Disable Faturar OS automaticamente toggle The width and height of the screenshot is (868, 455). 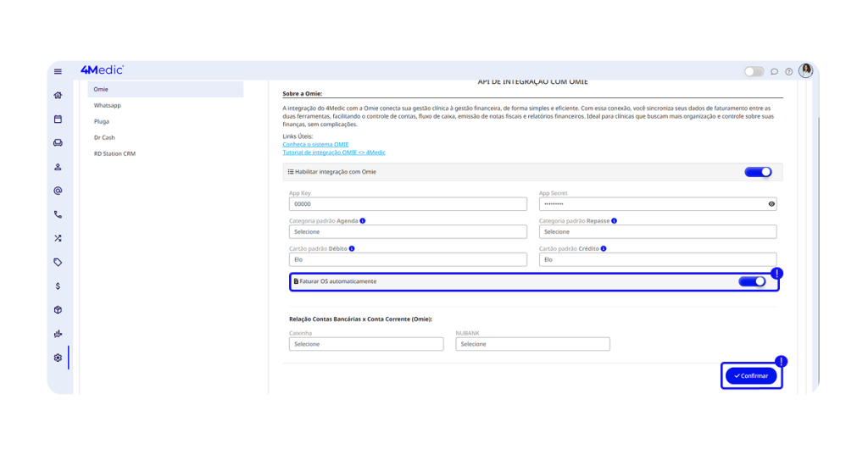[x=751, y=281]
